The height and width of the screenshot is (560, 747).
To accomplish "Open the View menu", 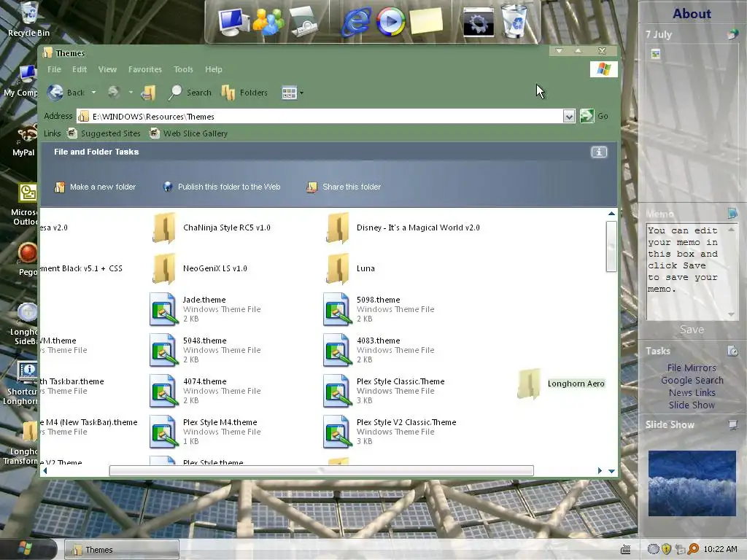I will [107, 69].
